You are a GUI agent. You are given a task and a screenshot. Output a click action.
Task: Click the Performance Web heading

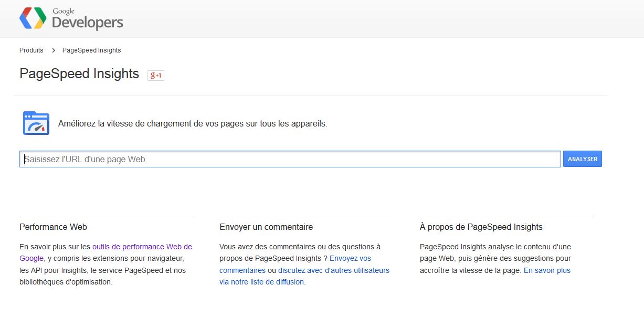pos(54,227)
